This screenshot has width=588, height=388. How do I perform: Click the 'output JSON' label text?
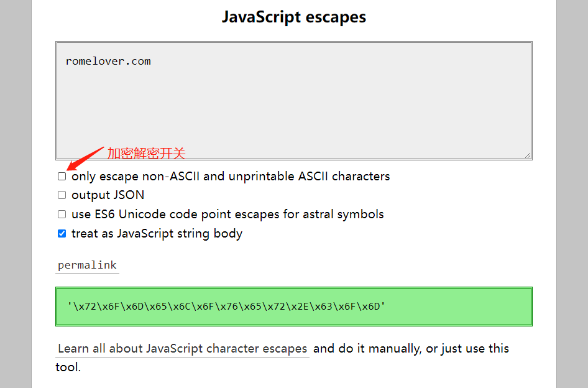pos(108,195)
